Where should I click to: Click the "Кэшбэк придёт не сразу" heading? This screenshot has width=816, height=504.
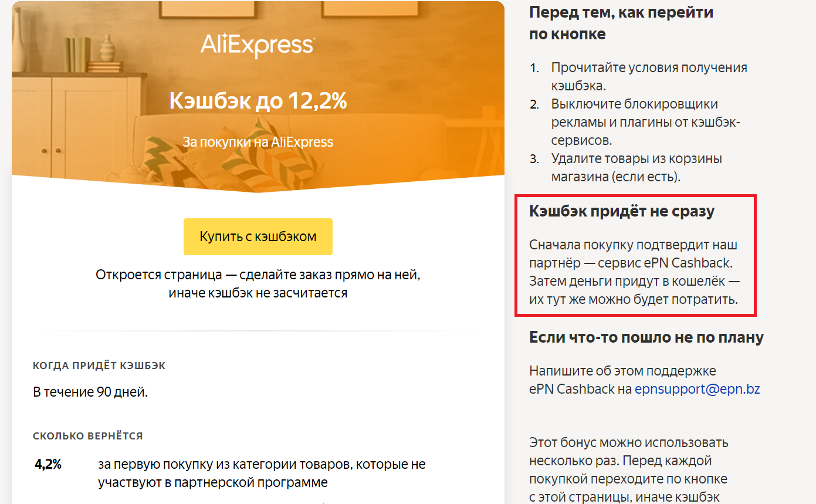point(622,211)
